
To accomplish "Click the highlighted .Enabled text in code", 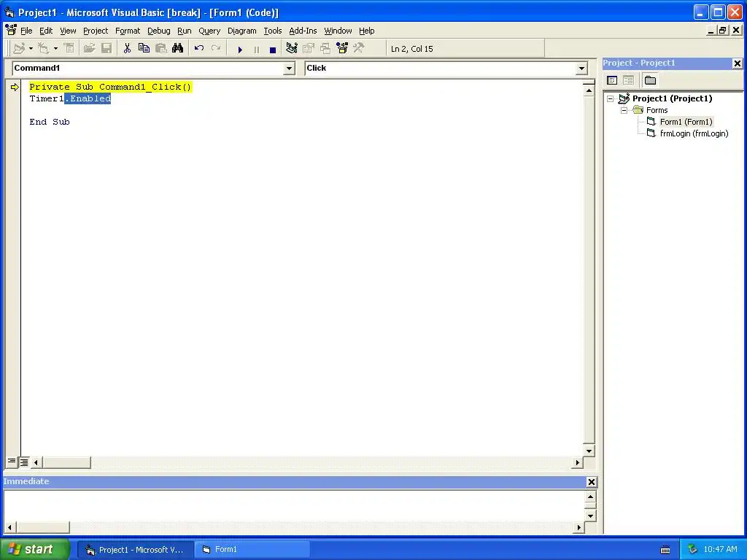I will tap(88, 98).
